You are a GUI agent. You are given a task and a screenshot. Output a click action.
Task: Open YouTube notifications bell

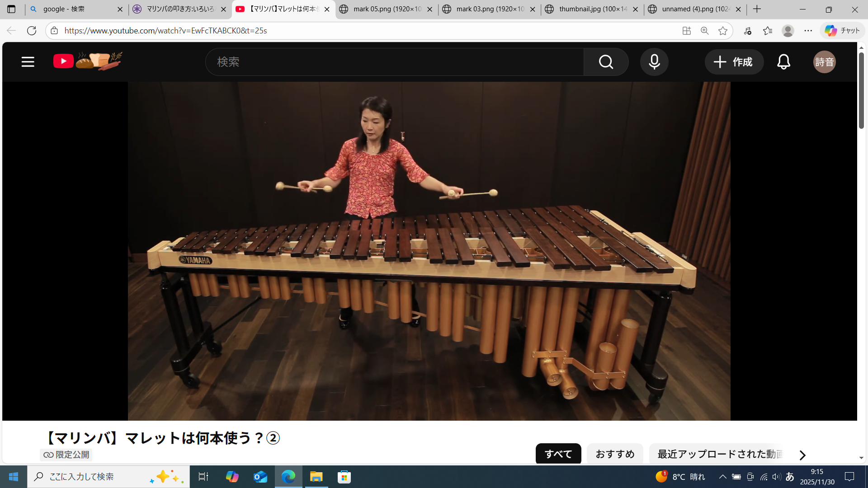coord(783,62)
